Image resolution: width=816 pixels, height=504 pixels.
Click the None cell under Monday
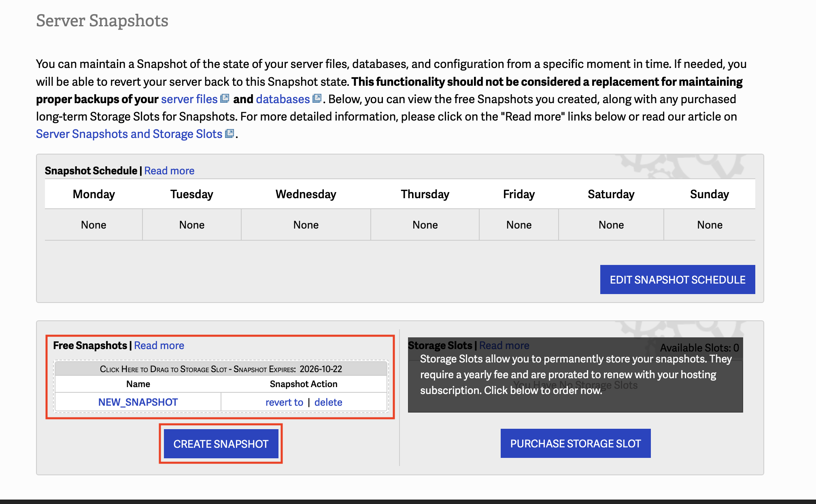(93, 225)
